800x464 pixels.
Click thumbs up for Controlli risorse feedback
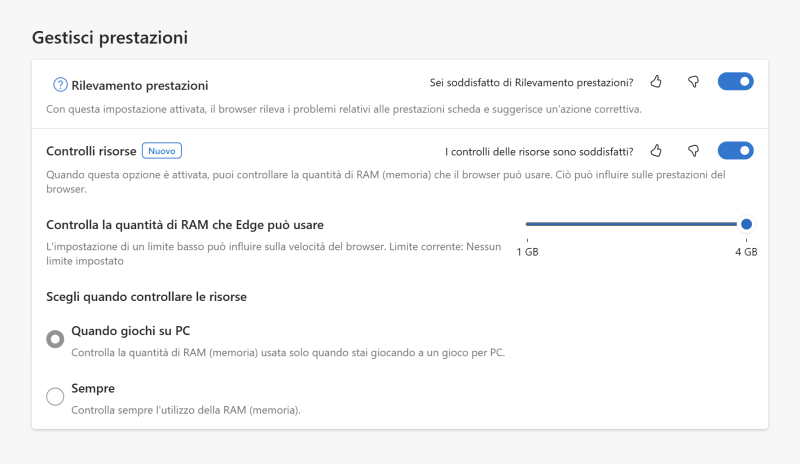pyautogui.click(x=656, y=151)
